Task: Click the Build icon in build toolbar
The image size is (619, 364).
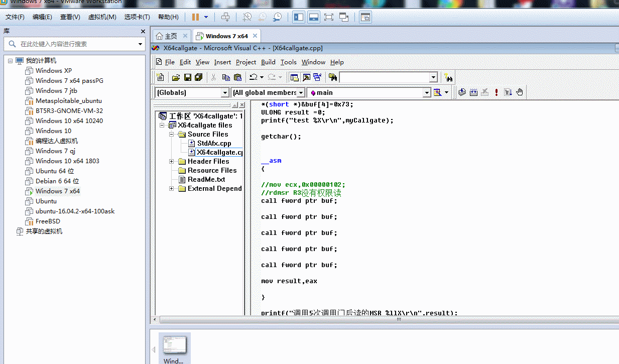Action: 473,92
